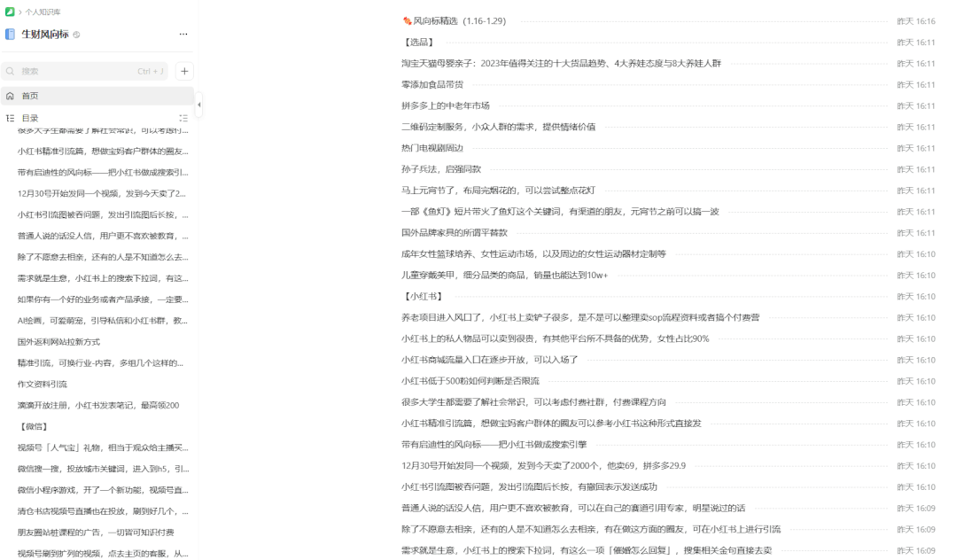The image size is (956, 560).
Task: Select 精准引流，可换行业-内容 in sidebar
Action: point(101,363)
